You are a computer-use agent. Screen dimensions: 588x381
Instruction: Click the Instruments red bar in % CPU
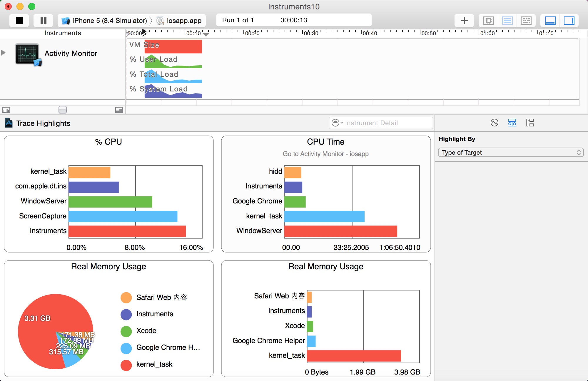(x=127, y=231)
